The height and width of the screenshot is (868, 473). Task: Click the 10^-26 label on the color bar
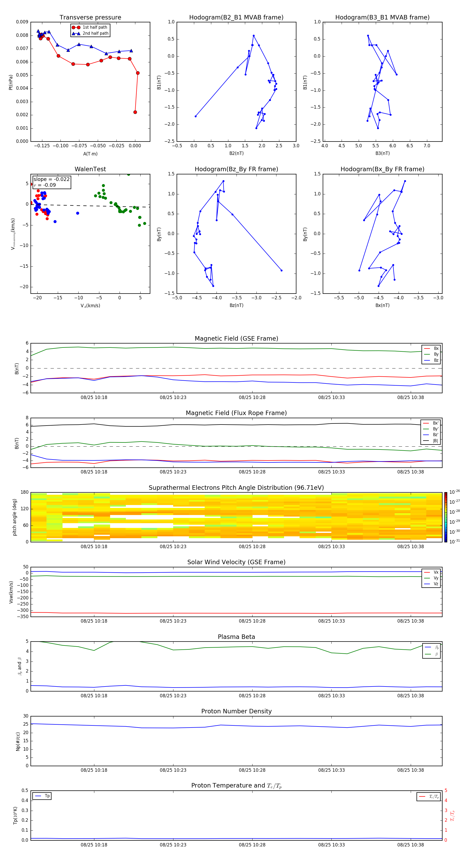coord(455,492)
